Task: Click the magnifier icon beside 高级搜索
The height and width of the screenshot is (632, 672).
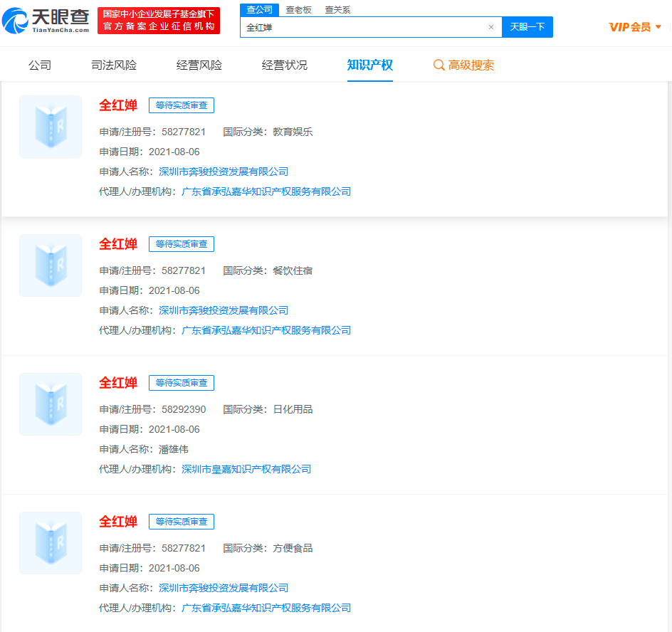Action: coord(439,65)
